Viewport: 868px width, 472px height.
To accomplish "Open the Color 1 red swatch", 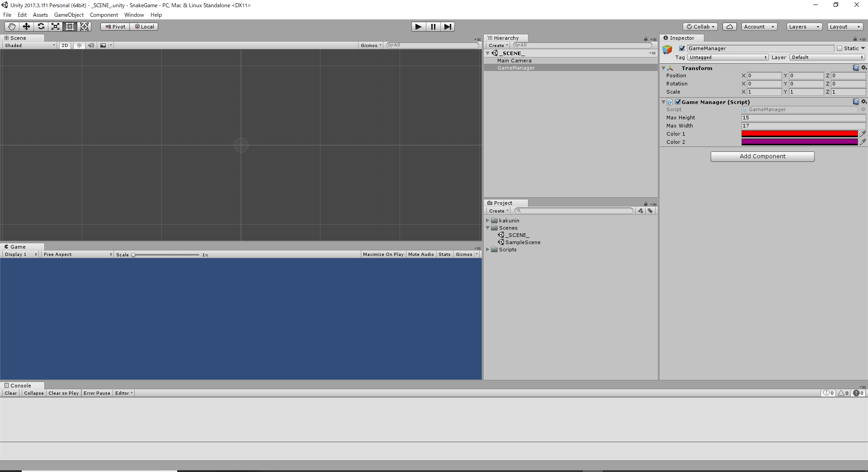I will [799, 134].
